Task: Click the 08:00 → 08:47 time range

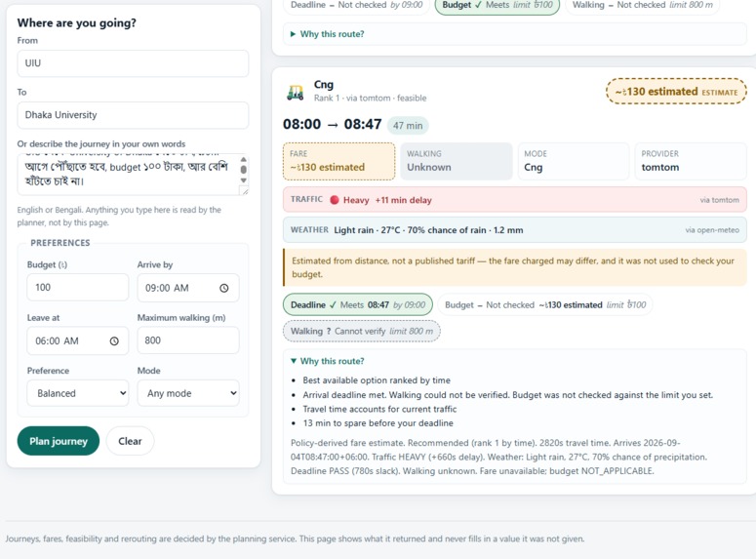Action: click(x=333, y=125)
